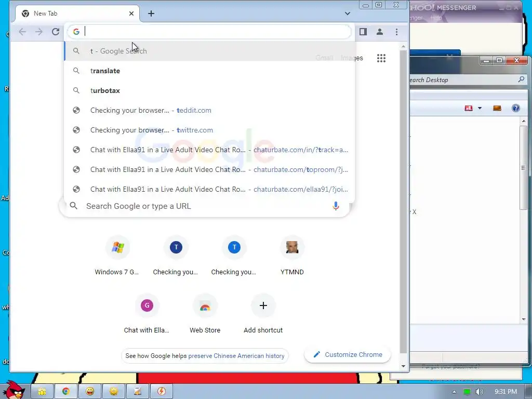Click the Search Desktop magnifier in background window

point(521,79)
